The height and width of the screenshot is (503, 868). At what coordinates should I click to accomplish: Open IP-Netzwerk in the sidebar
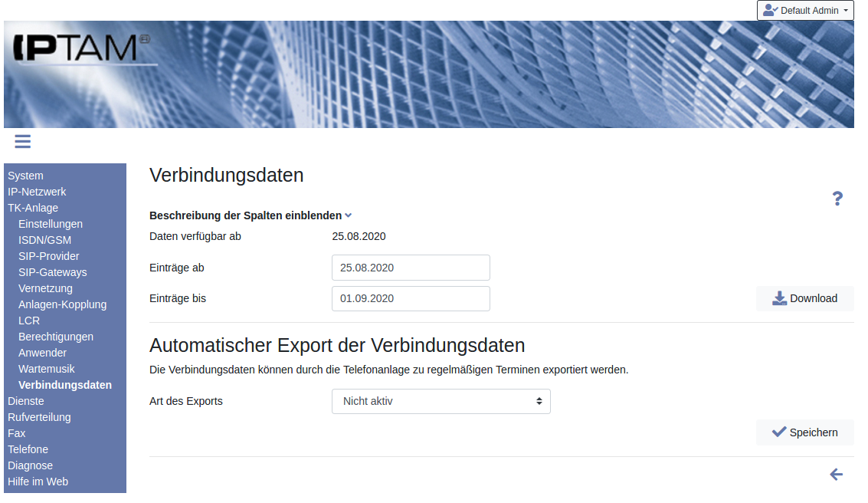pos(37,192)
